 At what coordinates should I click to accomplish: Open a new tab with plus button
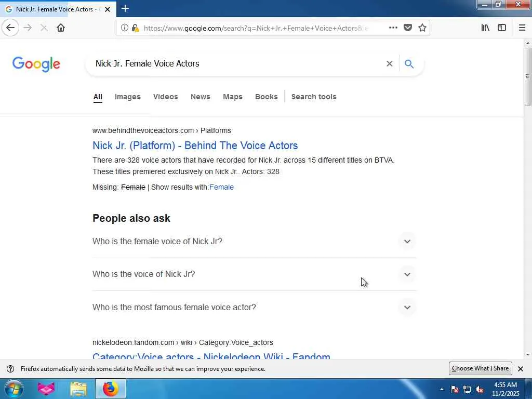point(125,8)
